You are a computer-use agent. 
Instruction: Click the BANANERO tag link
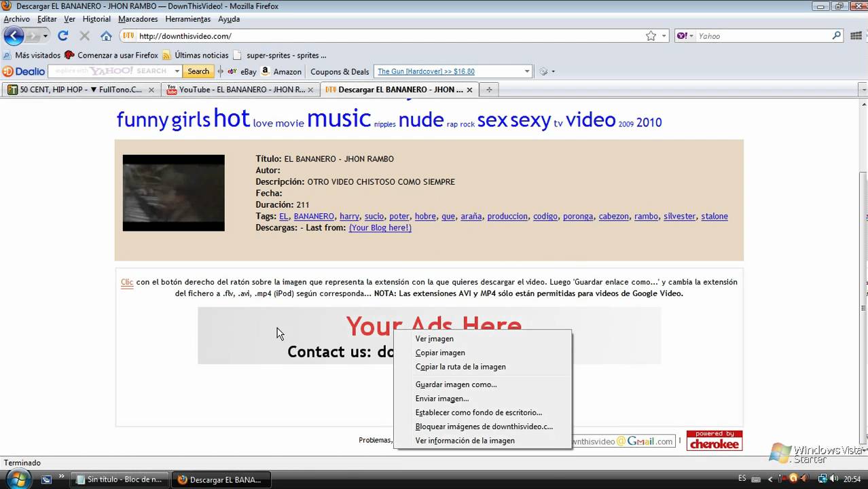pos(314,216)
